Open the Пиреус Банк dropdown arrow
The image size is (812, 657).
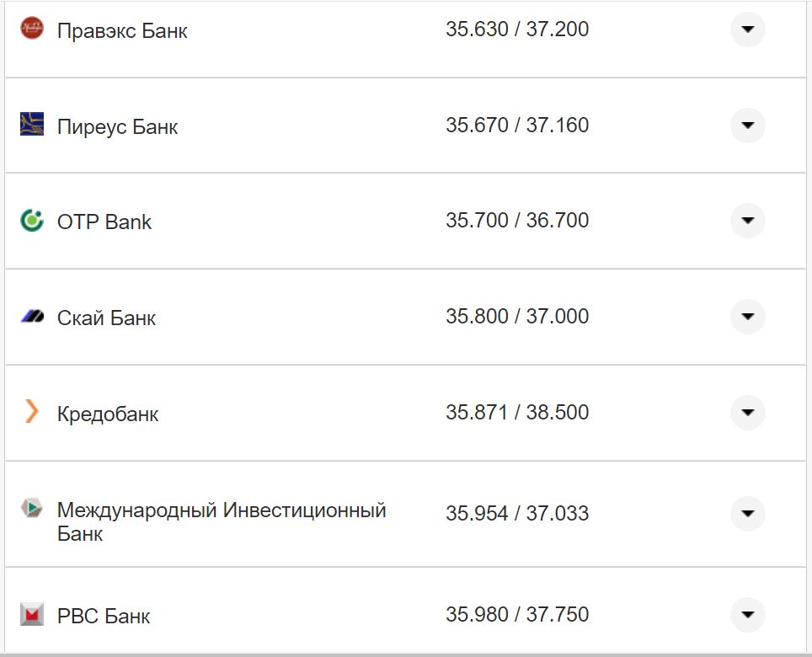pos(748,126)
